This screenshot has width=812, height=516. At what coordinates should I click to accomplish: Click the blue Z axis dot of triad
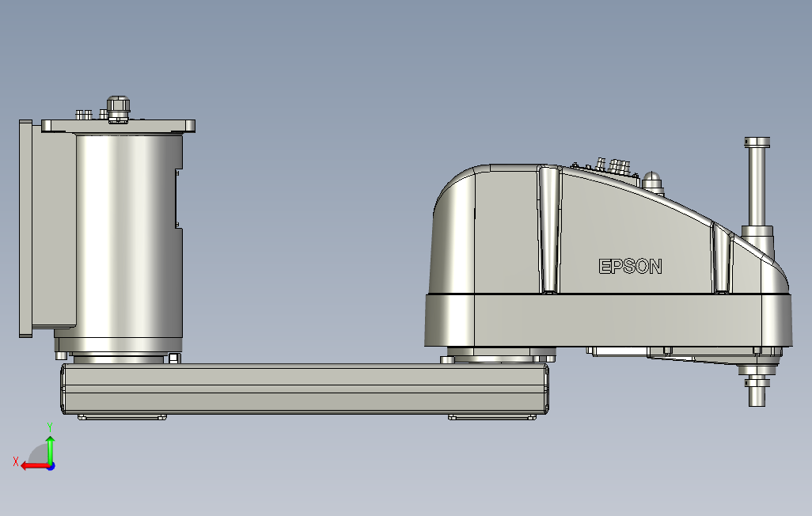coord(51,467)
